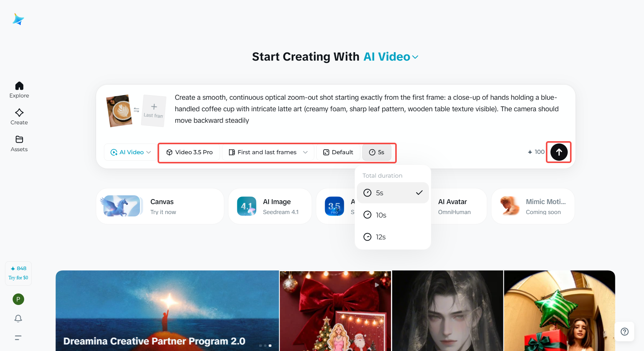The height and width of the screenshot is (351, 644).
Task: Select the uploaded latte art first frame
Action: [119, 111]
